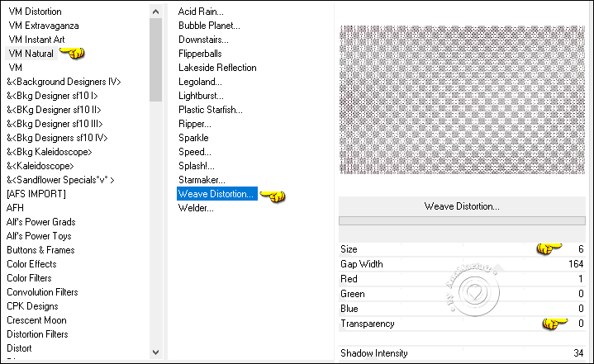The height and width of the screenshot is (364, 594).
Task: Click the Shadow Intensity parameter row
Action: tap(462, 353)
